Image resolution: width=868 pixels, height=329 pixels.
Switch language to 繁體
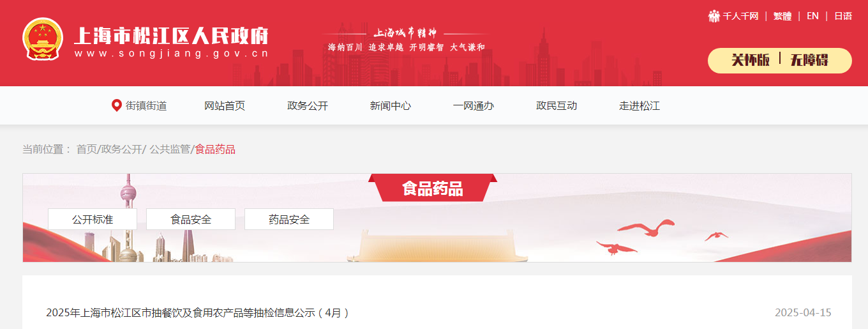(x=782, y=16)
